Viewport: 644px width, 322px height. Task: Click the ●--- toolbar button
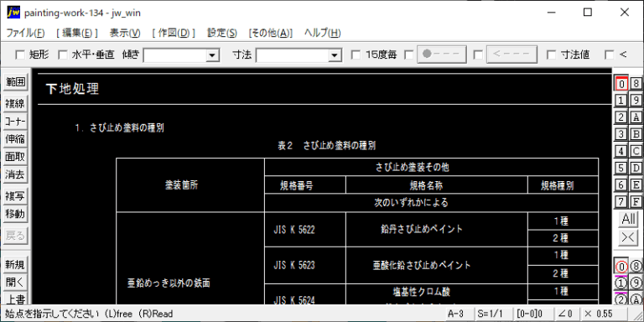[442, 55]
